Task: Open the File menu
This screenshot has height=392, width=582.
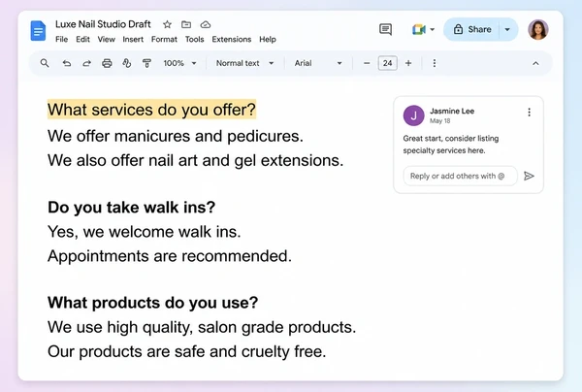Action: [x=62, y=40]
